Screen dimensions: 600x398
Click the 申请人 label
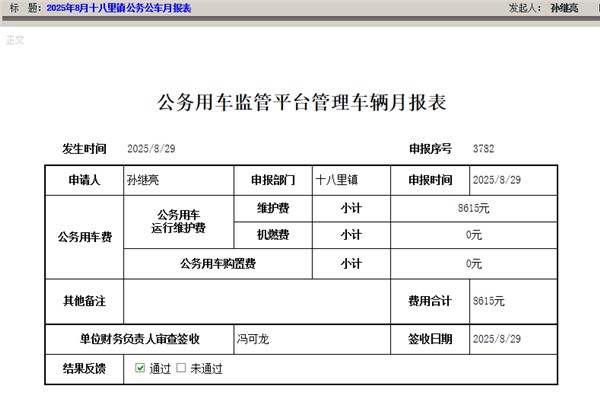pyautogui.click(x=84, y=180)
